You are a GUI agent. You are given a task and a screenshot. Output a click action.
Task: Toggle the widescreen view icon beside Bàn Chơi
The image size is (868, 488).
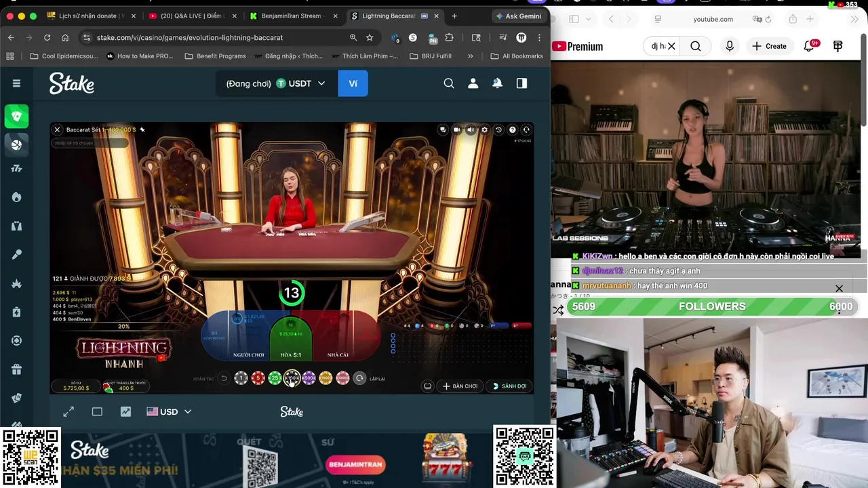[428, 386]
